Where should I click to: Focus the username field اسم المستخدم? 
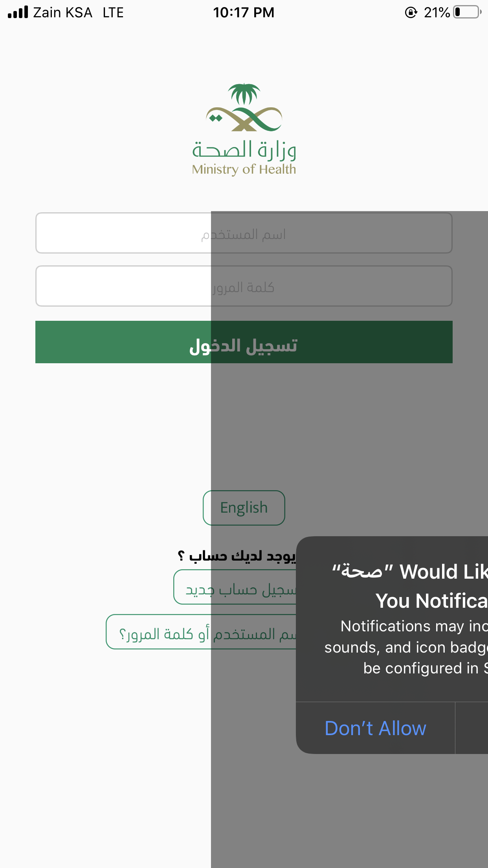pyautogui.click(x=244, y=233)
